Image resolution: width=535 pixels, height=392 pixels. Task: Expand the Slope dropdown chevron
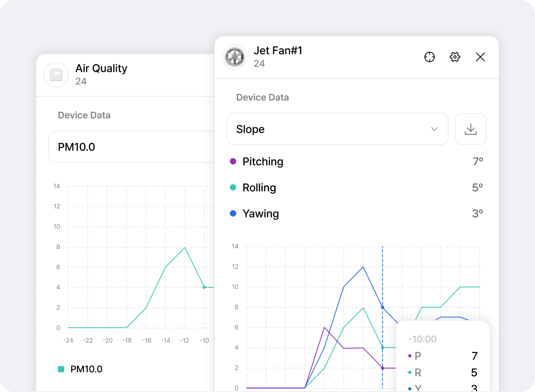point(434,129)
